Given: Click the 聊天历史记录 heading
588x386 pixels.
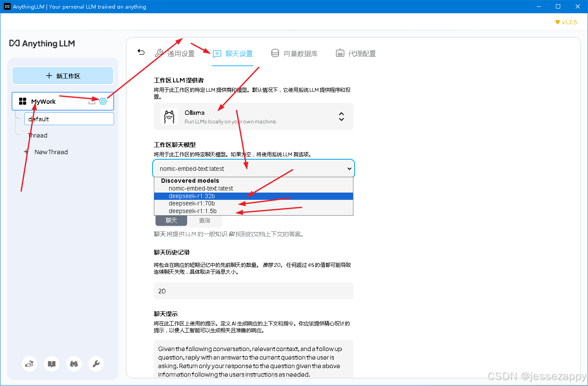Looking at the screenshot, I should pos(172,252).
